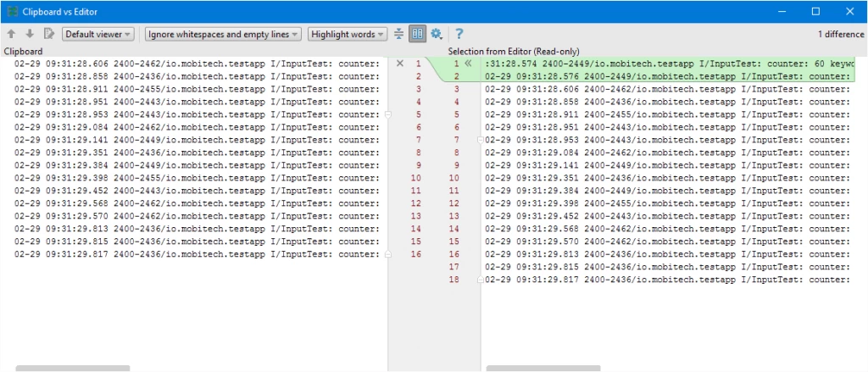Image resolution: width=868 pixels, height=372 pixels.
Task: Click the Clipboard vs Editor window icon
Action: pos(12,11)
